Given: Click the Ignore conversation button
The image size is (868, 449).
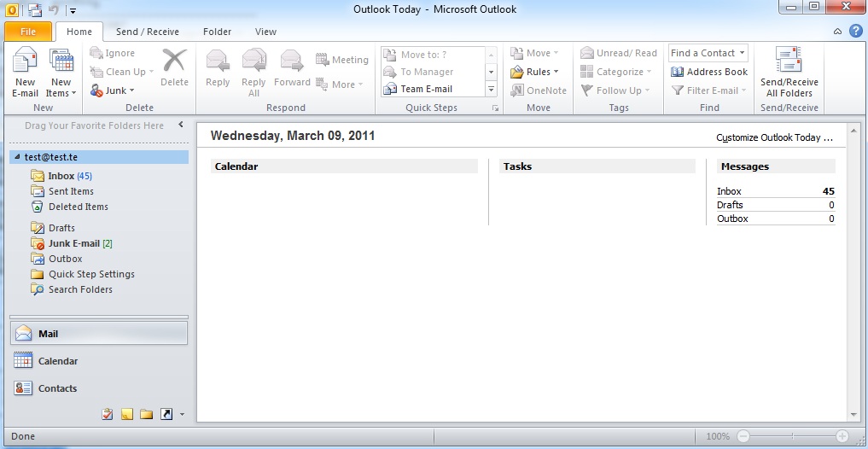Looking at the screenshot, I should click(x=113, y=53).
